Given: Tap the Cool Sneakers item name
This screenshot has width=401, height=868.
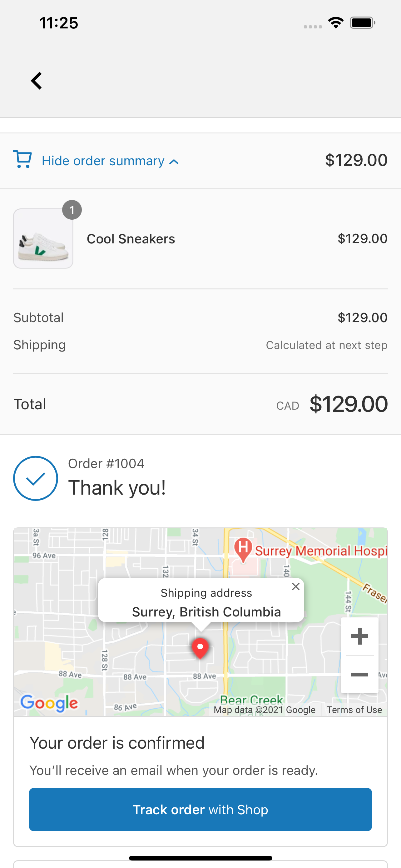Looking at the screenshot, I should 131,239.
